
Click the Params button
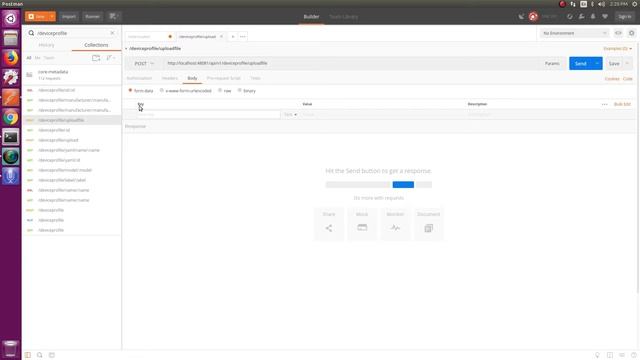(x=552, y=64)
